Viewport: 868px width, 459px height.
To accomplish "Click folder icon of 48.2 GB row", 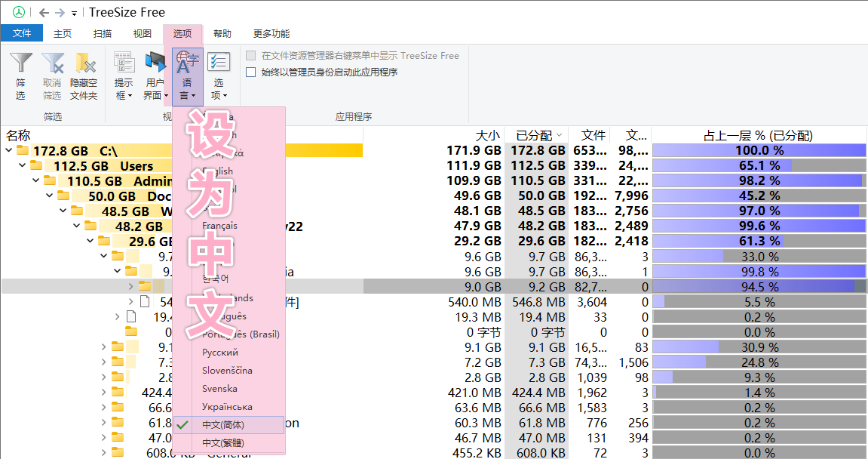I will tap(90, 226).
